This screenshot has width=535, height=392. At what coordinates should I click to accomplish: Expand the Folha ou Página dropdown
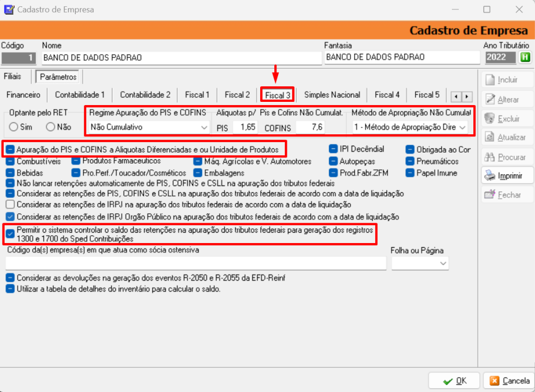click(420, 263)
